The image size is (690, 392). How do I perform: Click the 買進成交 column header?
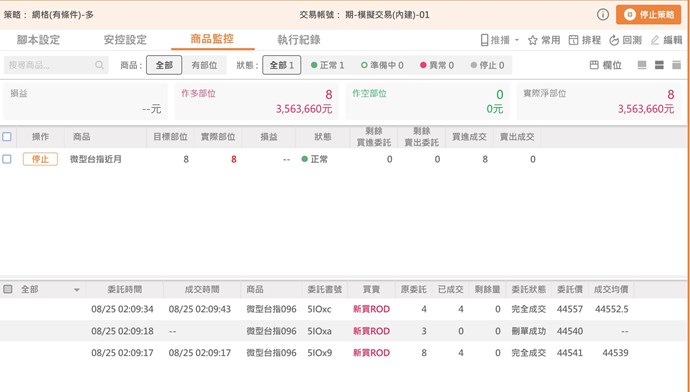469,137
